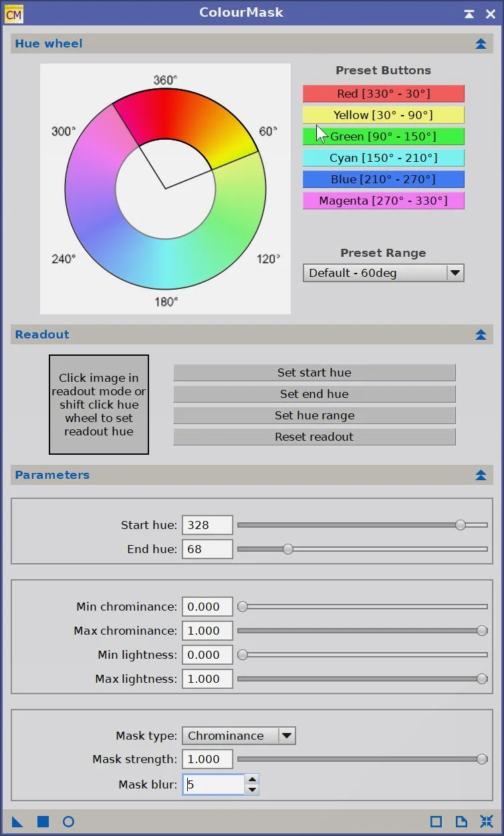
Task: Click the Set hue range button
Action: (x=314, y=415)
